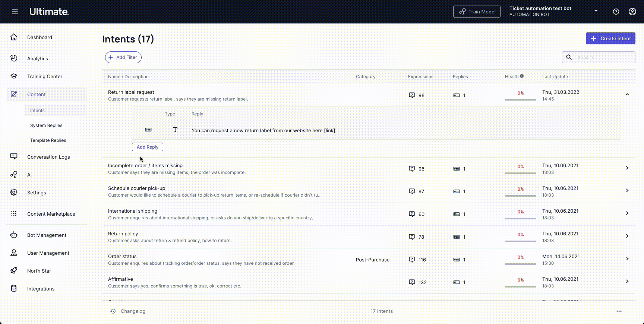Open the hamburger menu icon
This screenshot has width=644, height=324.
click(15, 12)
